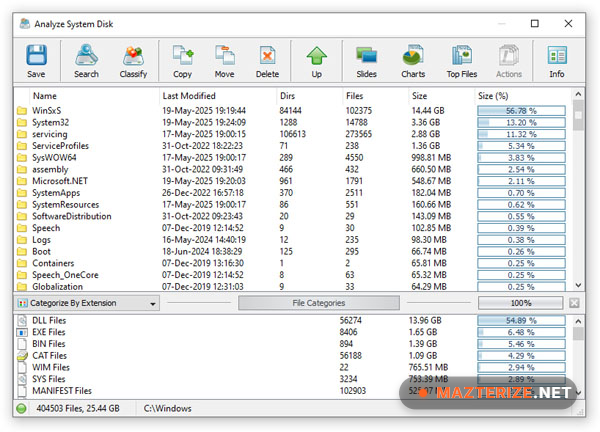This screenshot has width=600, height=432.
Task: Click the EXE Files category icon
Action: click(22, 332)
